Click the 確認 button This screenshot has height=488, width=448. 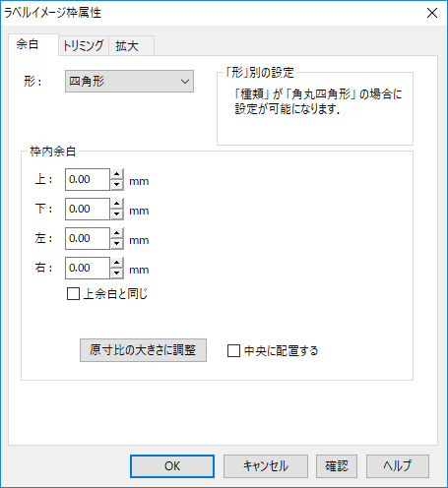337,466
